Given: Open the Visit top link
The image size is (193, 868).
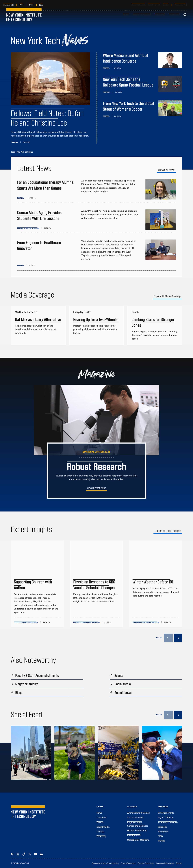Looking at the screenshot, I should (21, 5).
